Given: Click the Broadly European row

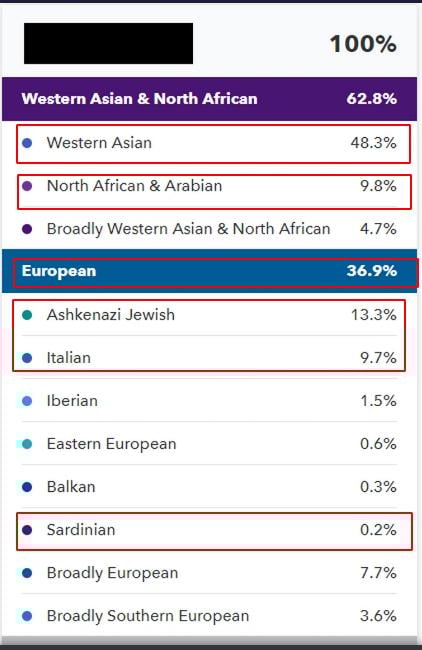Looking at the screenshot, I should [209, 573].
